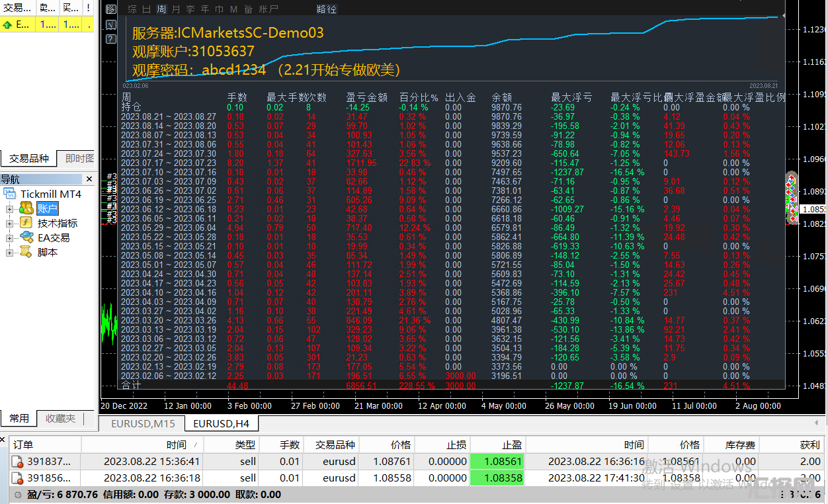
Task: Click the order icon for 2023.08.22 15:36:41
Action: pos(17,462)
